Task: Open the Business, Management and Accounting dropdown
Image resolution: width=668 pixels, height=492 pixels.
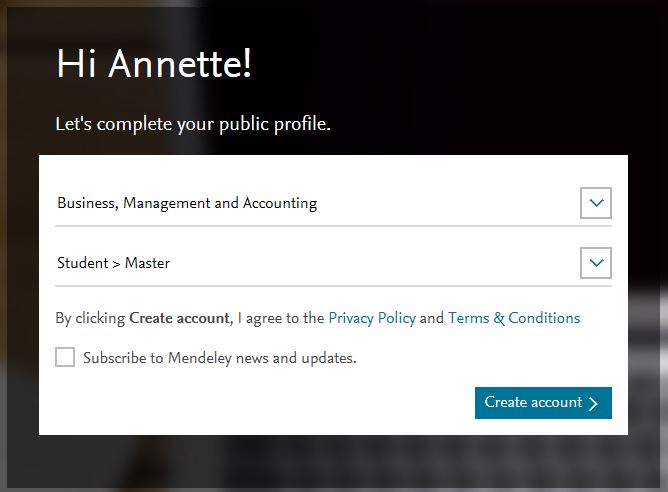Action: coord(300,203)
